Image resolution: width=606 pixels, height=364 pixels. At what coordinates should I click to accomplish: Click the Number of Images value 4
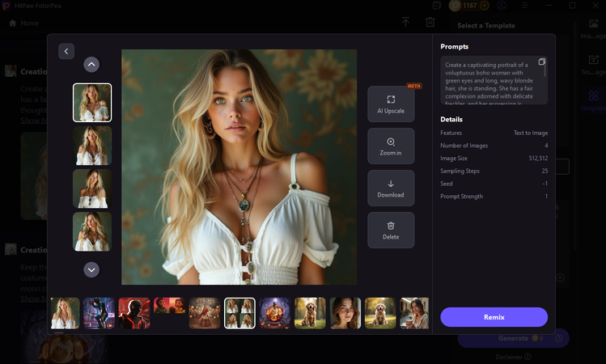546,146
